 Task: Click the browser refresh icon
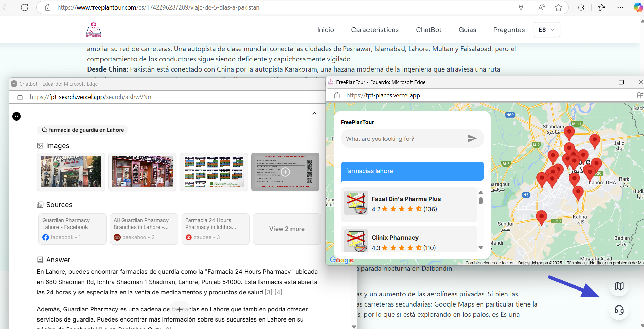click(x=25, y=7)
